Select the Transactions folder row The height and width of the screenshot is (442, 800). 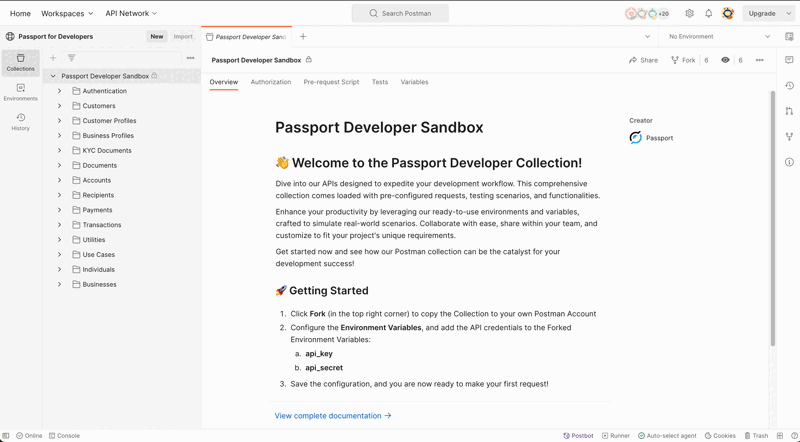[x=122, y=225]
